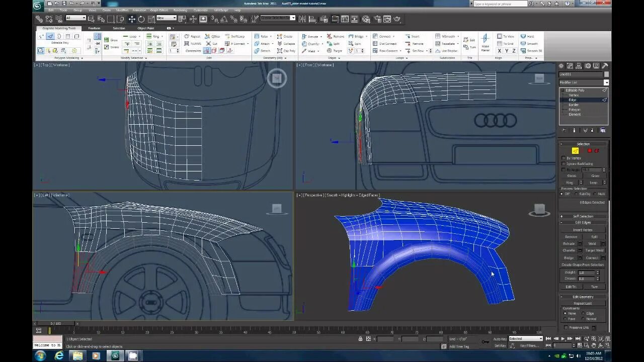
Task: Click the Edit Tri. button
Action: pos(571,287)
